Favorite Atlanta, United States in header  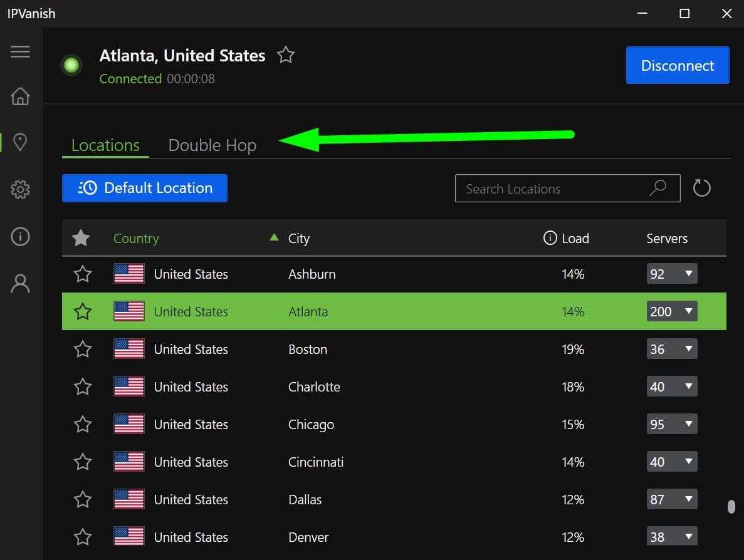(286, 55)
